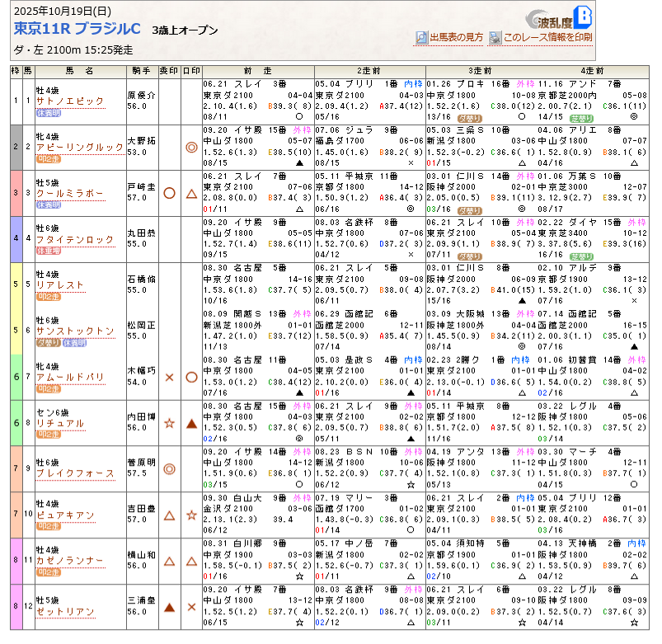Open horse page for アムールドパリ

(70, 377)
